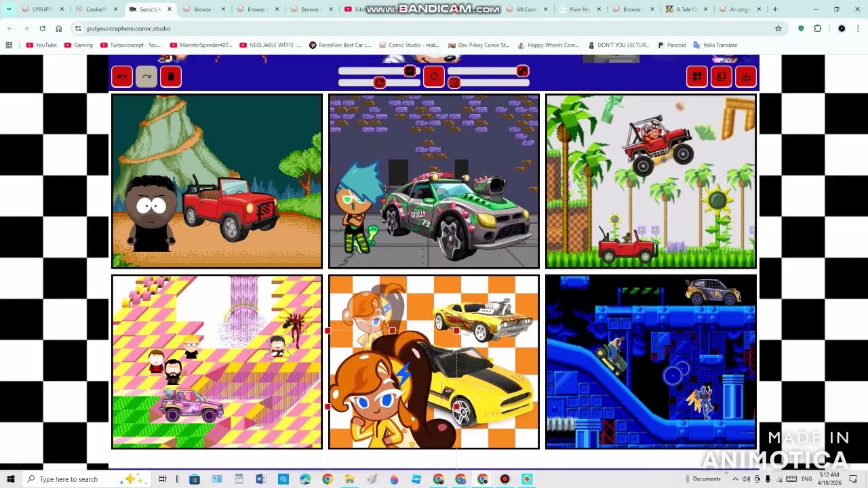This screenshot has height=488, width=868.
Task: Open the Panzoid bookmark
Action: [x=671, y=45]
